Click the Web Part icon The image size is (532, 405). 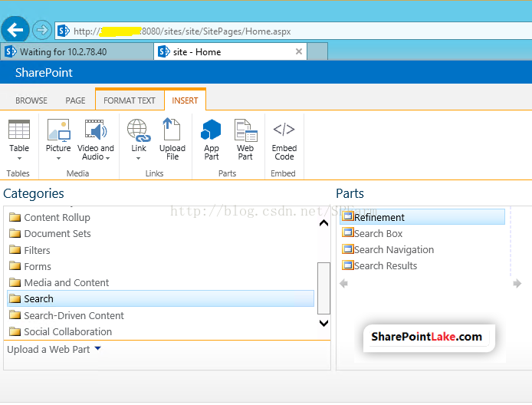[x=245, y=130]
